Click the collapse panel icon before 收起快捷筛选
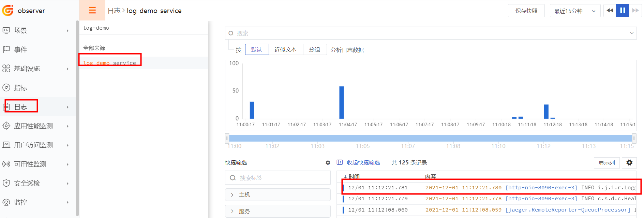 pyautogui.click(x=340, y=162)
